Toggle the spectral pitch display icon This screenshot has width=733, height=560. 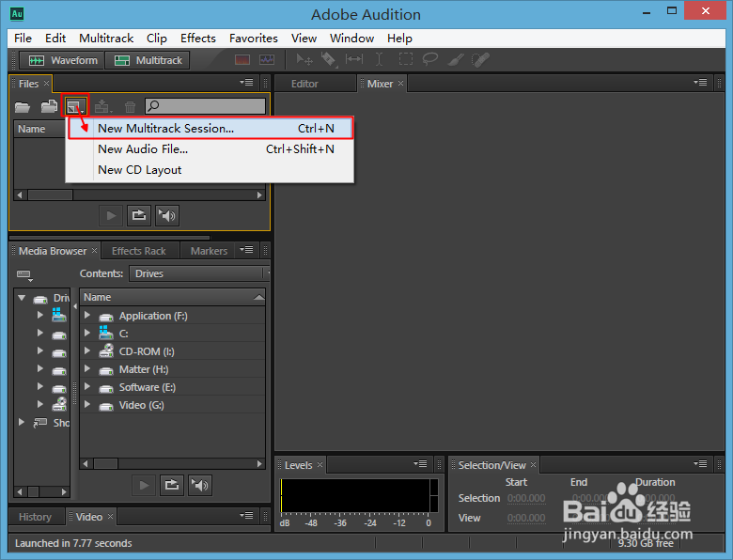[x=267, y=60]
